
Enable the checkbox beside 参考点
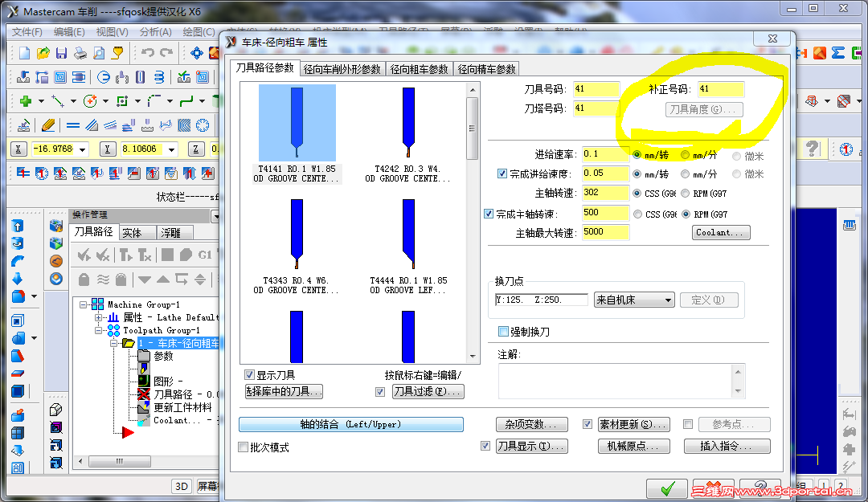pos(687,424)
